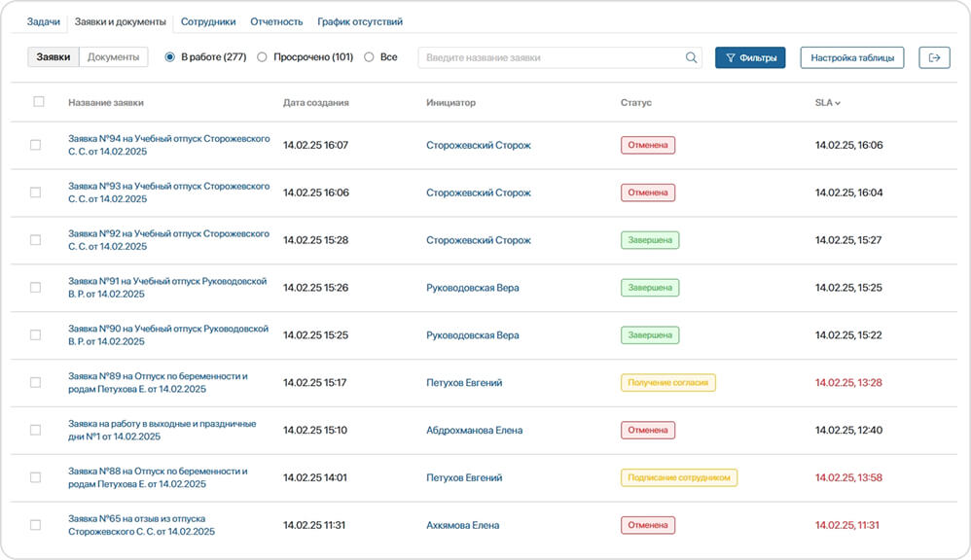
Task: Click the Дата создания column header
Action: (x=315, y=103)
